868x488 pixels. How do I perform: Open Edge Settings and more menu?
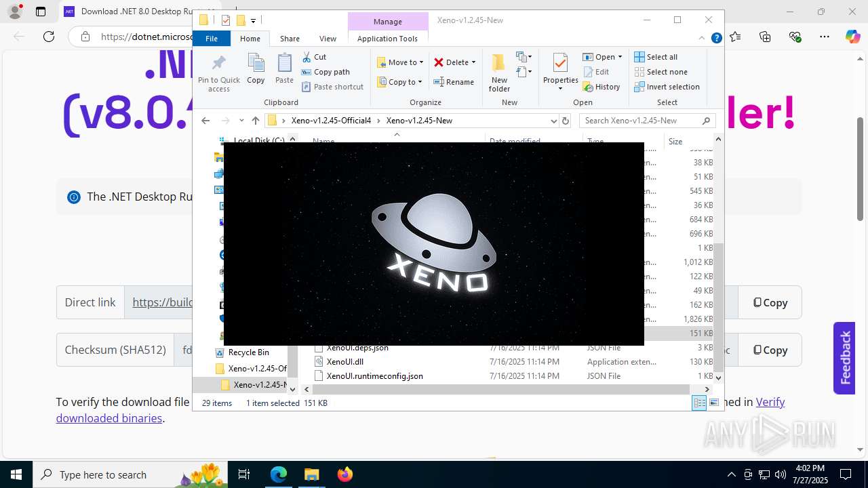[x=824, y=37]
